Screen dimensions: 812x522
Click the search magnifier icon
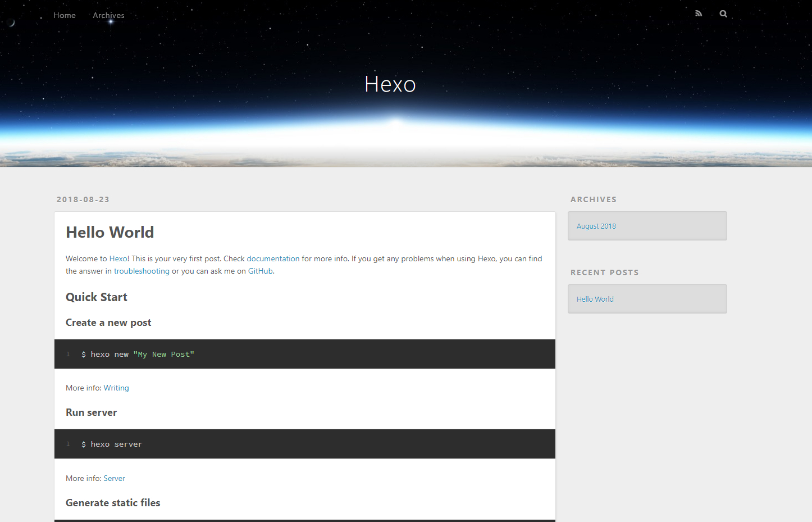click(x=723, y=13)
